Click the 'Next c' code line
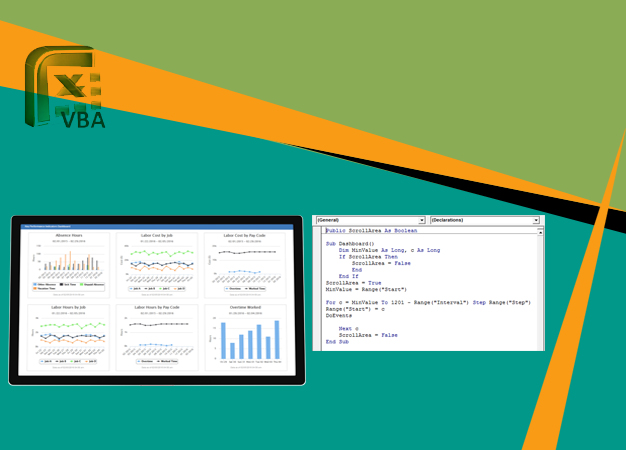Screen dimensions: 626x450 click(x=349, y=329)
